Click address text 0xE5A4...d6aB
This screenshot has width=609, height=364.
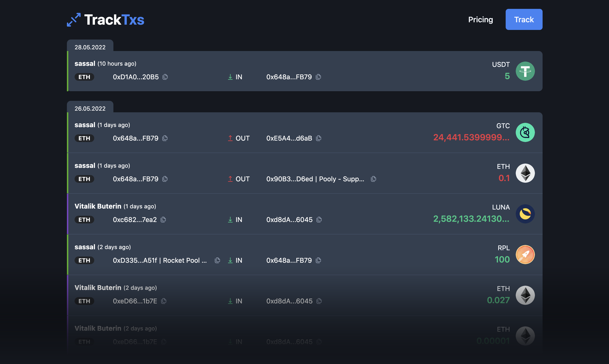coord(289,138)
